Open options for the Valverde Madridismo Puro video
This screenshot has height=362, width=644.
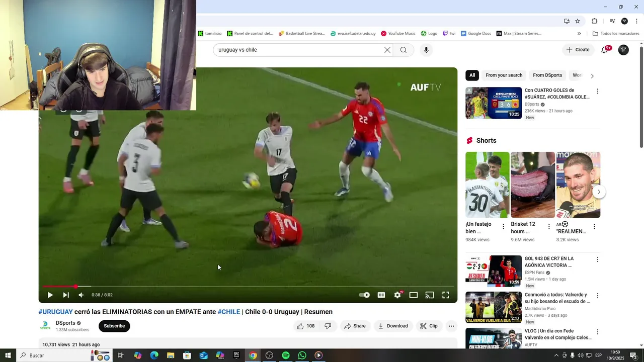coord(598,296)
